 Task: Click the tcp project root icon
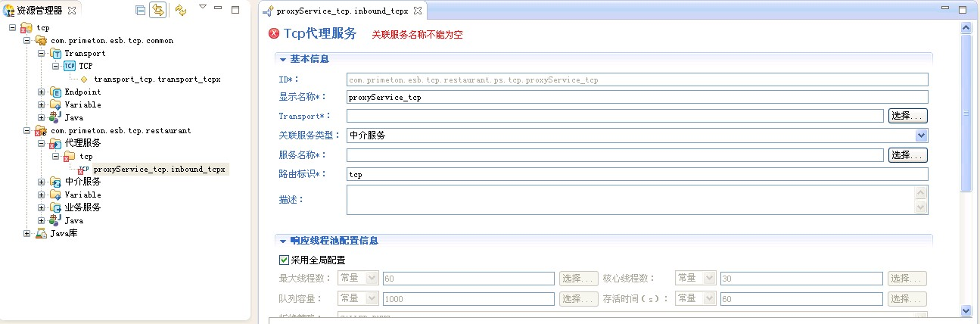click(x=26, y=28)
